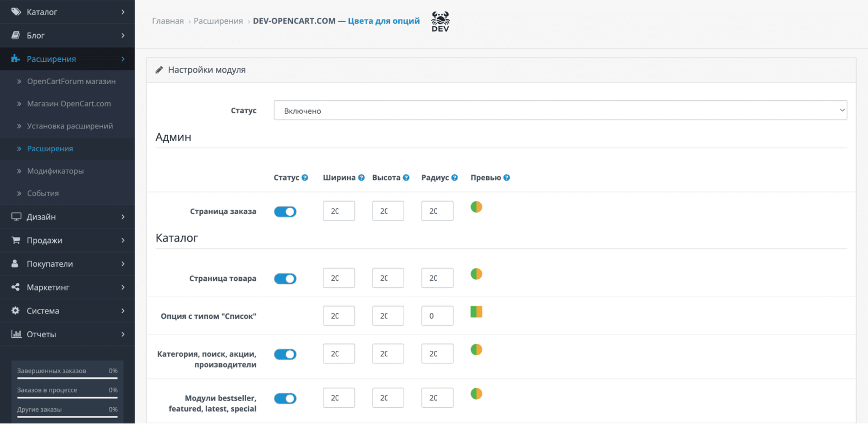This screenshot has width=868, height=424.
Task: Expand Каталог menu chevron in sidebar
Action: click(123, 12)
